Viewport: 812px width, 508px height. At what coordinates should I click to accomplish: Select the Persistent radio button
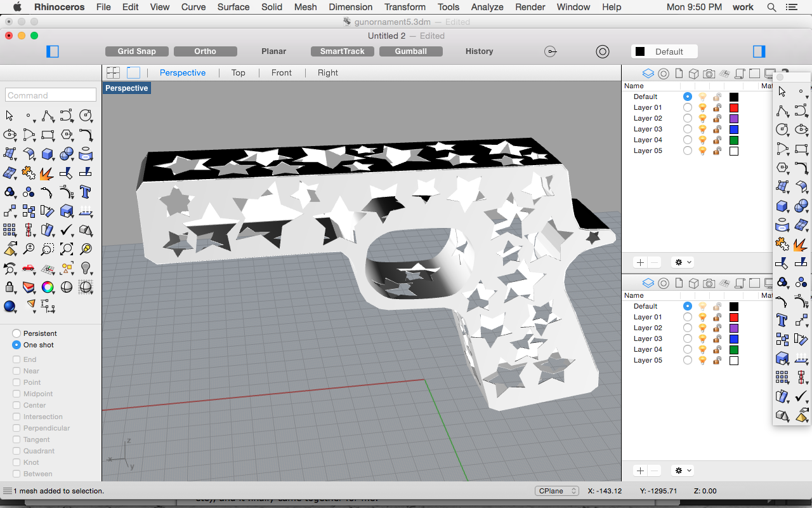[x=16, y=333]
